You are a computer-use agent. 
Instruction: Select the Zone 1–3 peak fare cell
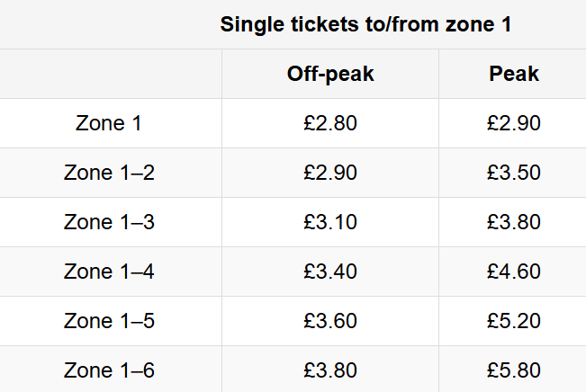(x=514, y=222)
